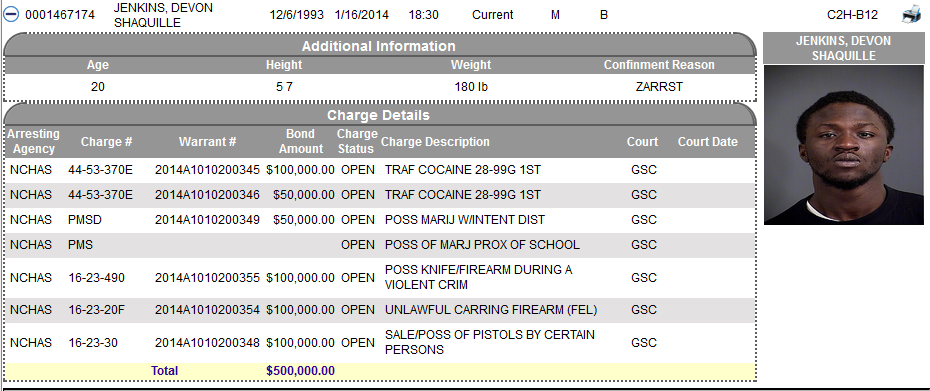Click the Warrant # column header
The image size is (930, 391).
208,142
